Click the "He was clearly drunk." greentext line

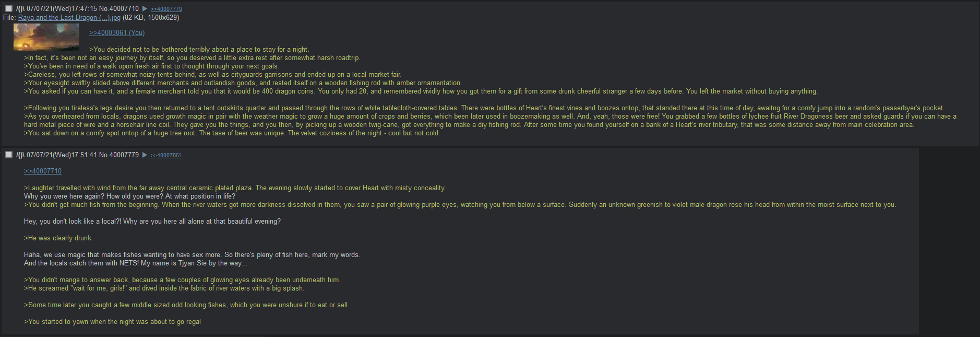point(58,238)
